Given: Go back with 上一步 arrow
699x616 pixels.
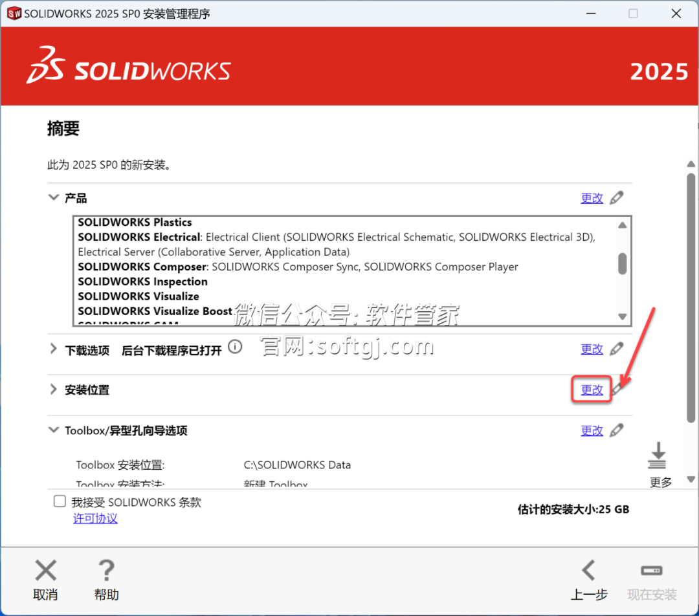Looking at the screenshot, I should pos(589,570).
